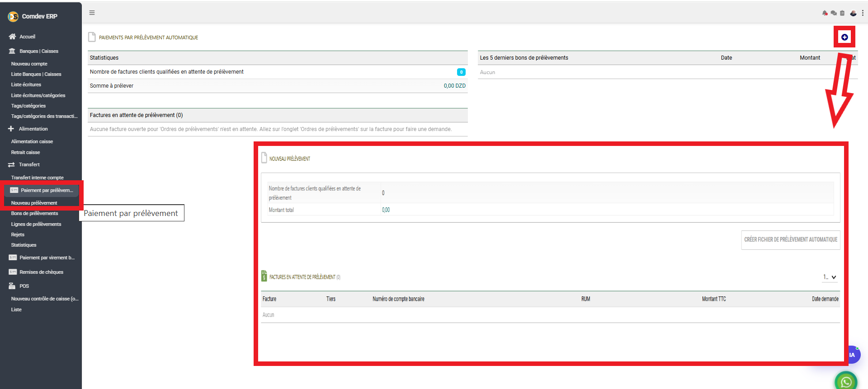
Task: Click the Montant TTC column header
Action: (x=714, y=299)
